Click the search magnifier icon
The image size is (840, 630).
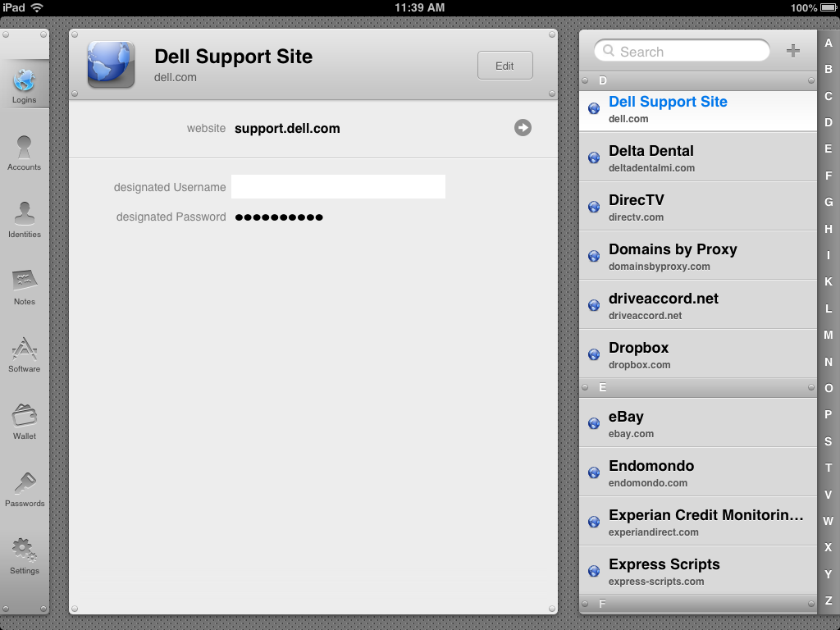click(609, 51)
